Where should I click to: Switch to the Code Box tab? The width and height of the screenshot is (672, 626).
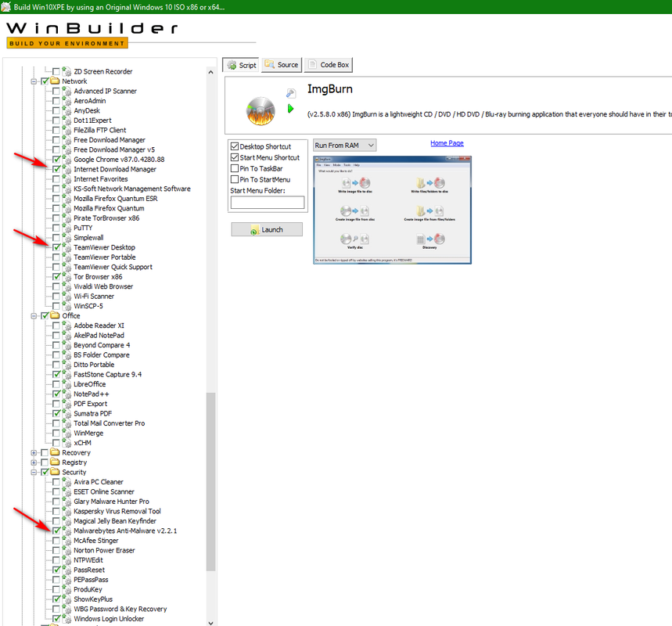pos(329,65)
